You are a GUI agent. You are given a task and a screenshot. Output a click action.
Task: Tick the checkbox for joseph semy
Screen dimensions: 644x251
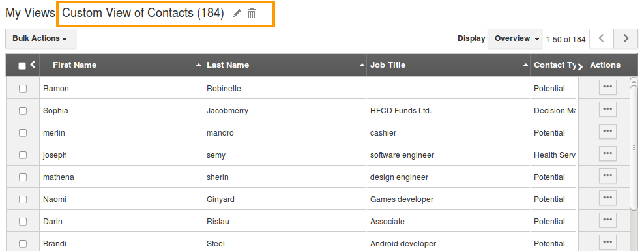click(x=23, y=155)
